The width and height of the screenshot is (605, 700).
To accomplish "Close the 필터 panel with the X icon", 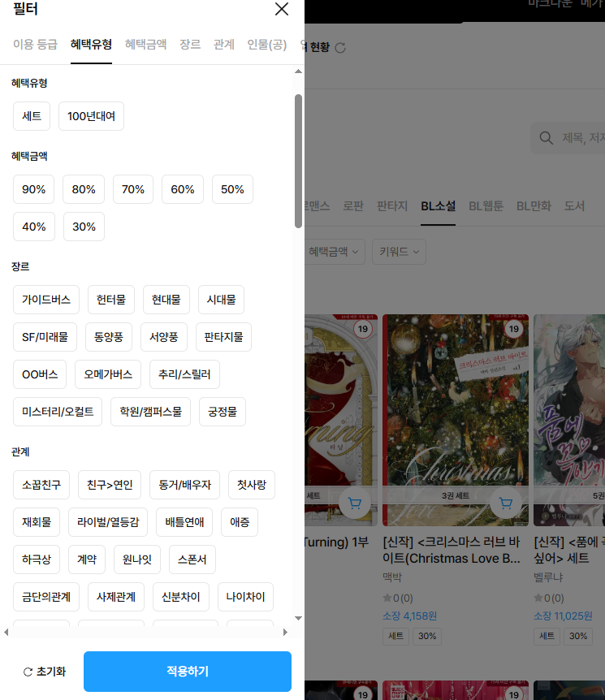I will coord(282,9).
